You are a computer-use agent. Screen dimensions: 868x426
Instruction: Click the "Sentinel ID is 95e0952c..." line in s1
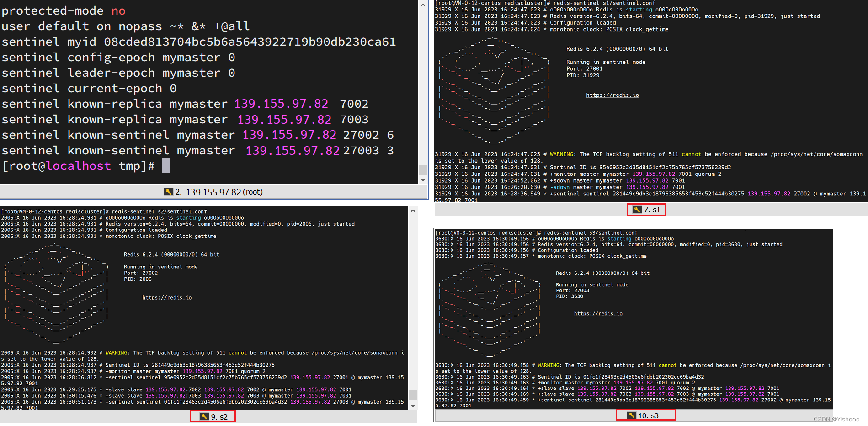tap(583, 167)
